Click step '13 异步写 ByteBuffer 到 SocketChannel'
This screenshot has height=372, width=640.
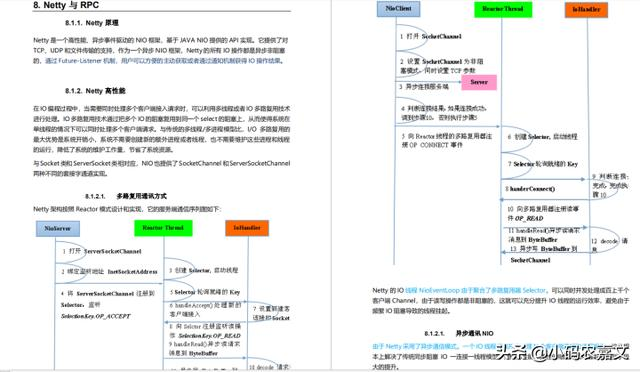click(x=544, y=254)
